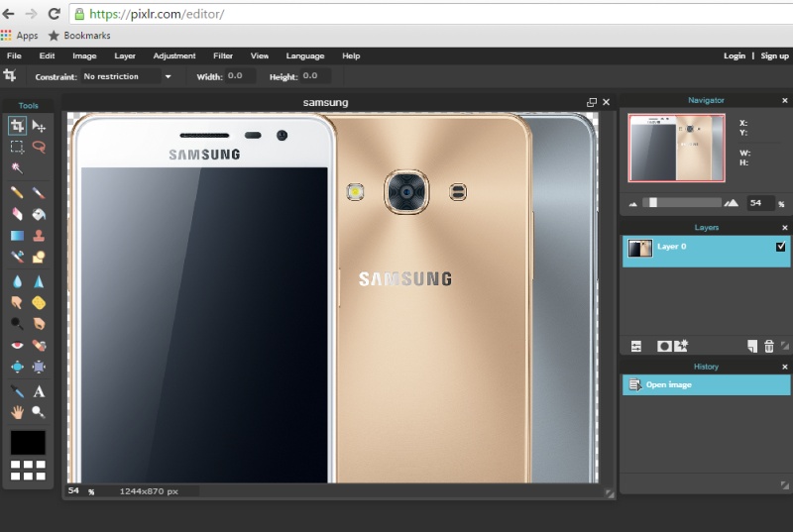This screenshot has height=532, width=793.
Task: Click the Sign up link
Action: click(x=775, y=55)
